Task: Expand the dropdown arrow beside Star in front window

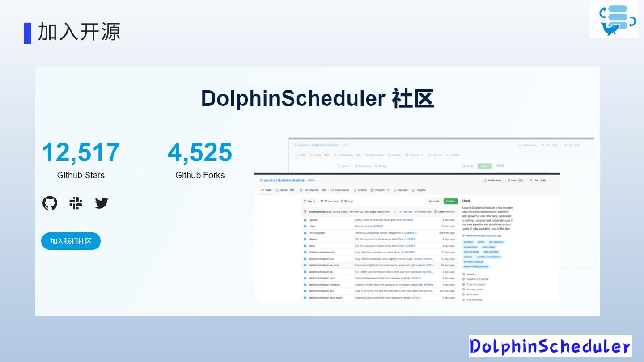Action: point(551,181)
